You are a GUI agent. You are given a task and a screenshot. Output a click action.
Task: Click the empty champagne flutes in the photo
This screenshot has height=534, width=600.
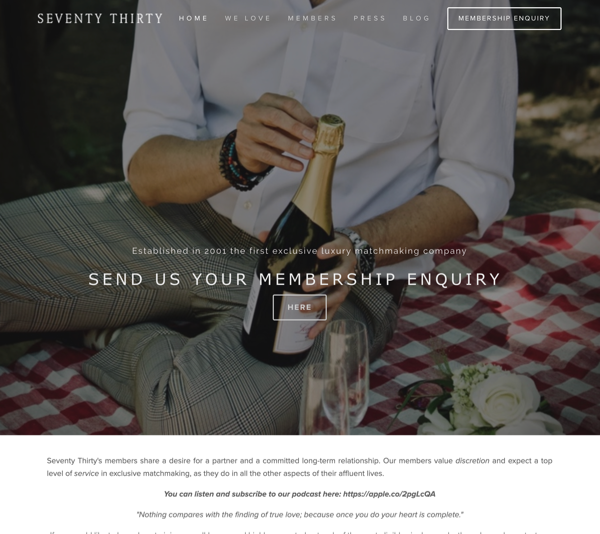335,379
